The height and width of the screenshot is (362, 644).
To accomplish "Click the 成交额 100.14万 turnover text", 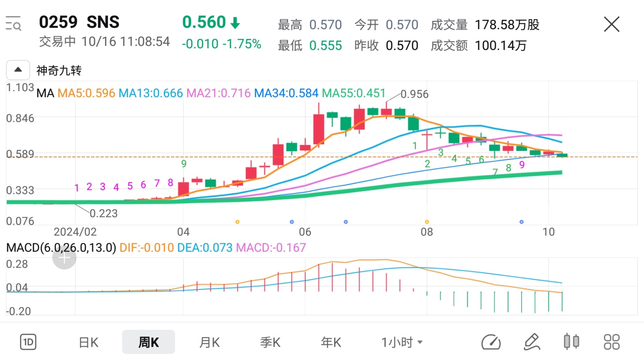I will [479, 45].
